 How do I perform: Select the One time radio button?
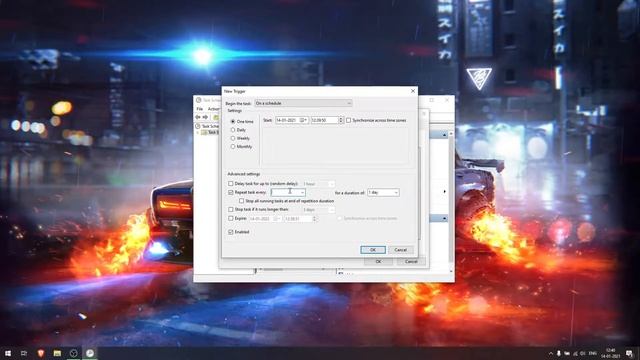pos(233,122)
